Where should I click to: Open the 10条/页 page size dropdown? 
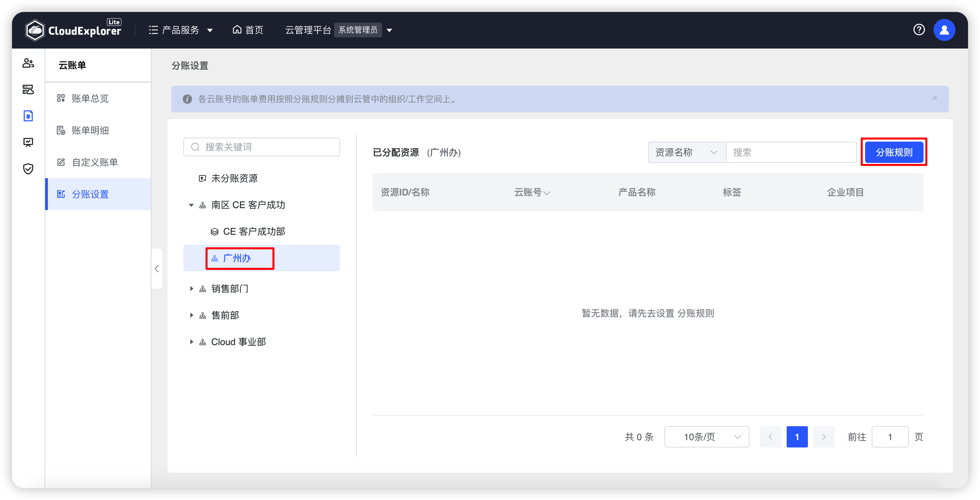click(707, 437)
